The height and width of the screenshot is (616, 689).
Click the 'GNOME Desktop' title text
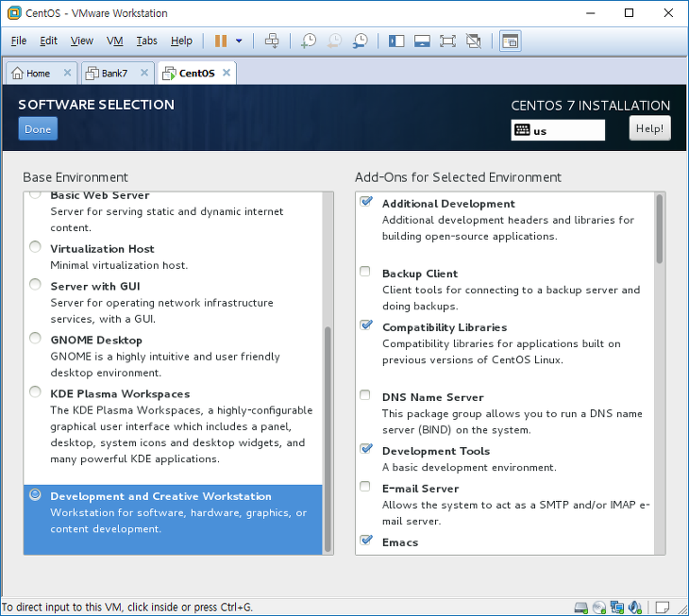click(x=96, y=341)
